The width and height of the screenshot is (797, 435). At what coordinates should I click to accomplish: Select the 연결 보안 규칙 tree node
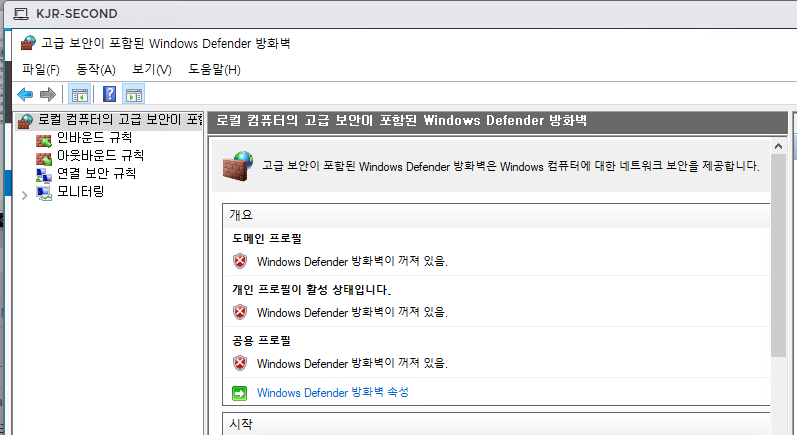pos(97,174)
